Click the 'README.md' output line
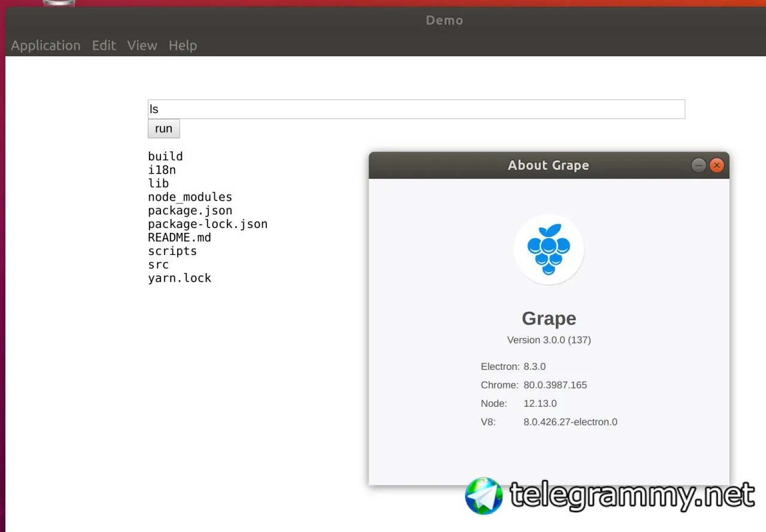Screen dimensions: 766x532 pyautogui.click(x=180, y=238)
